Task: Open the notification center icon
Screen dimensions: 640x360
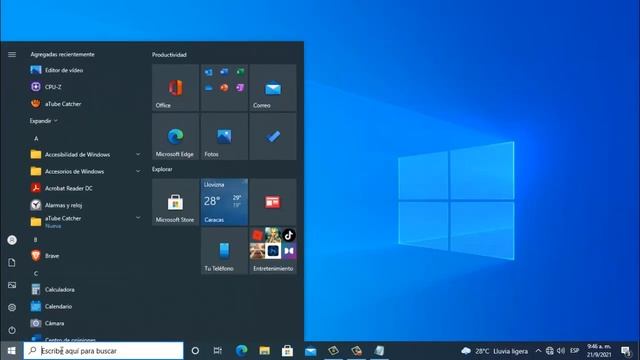Action: pos(626,351)
